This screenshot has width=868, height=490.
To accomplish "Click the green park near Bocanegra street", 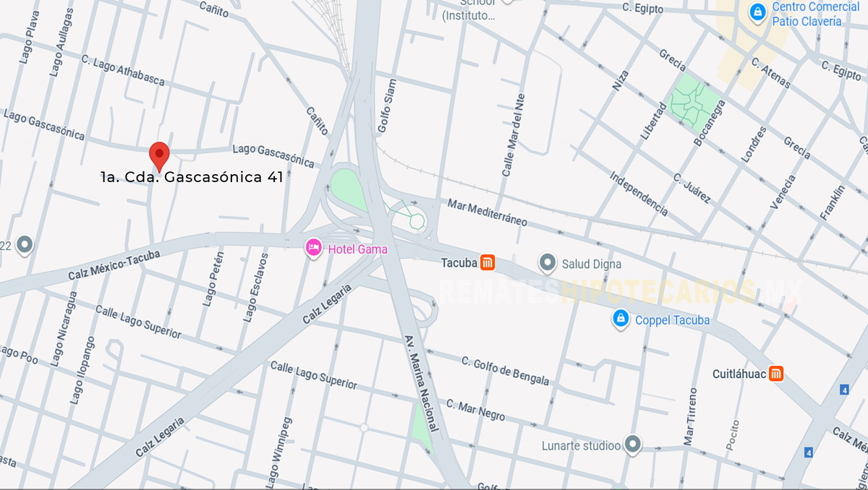I will point(696,98).
